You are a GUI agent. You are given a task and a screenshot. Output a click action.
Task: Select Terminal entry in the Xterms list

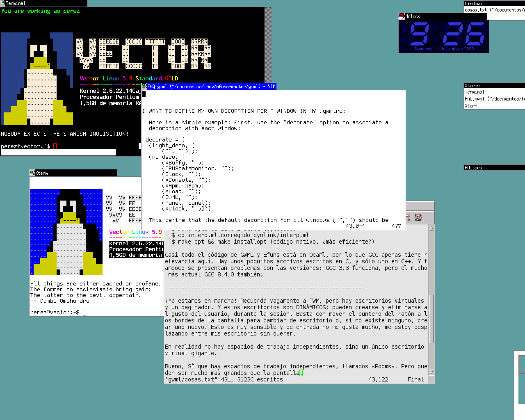(x=475, y=92)
